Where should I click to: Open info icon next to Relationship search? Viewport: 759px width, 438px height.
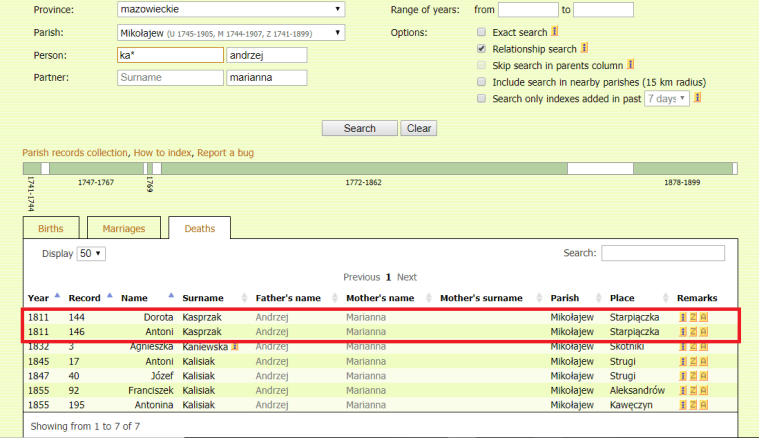coord(584,48)
